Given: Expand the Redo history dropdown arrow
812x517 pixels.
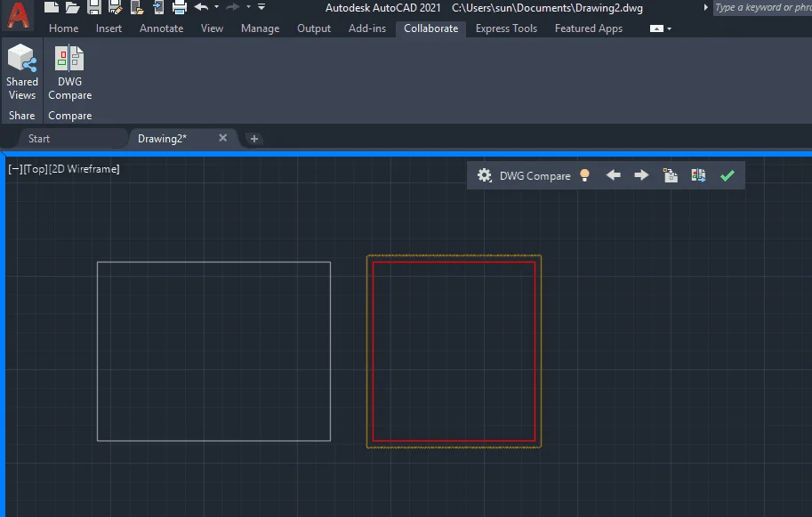Looking at the screenshot, I should click(x=248, y=7).
